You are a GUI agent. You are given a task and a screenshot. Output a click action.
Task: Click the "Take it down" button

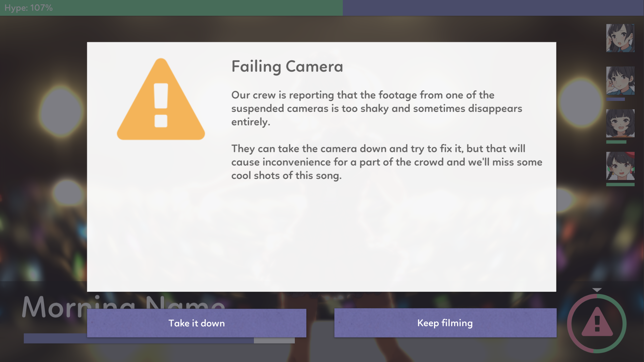(x=197, y=323)
